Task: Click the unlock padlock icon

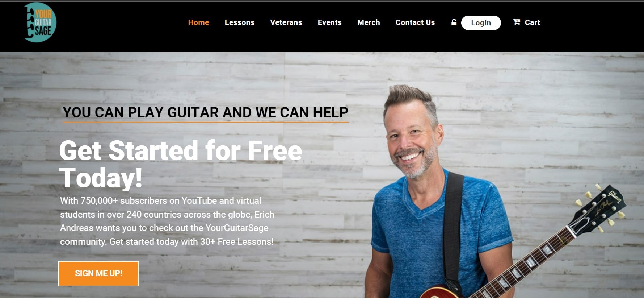Action: tap(454, 22)
